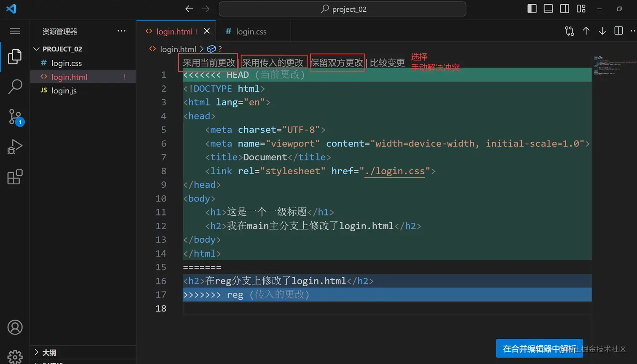Click 采用传入的更改 to accept incoming change
Viewport: 637px width, 364px height.
(273, 63)
